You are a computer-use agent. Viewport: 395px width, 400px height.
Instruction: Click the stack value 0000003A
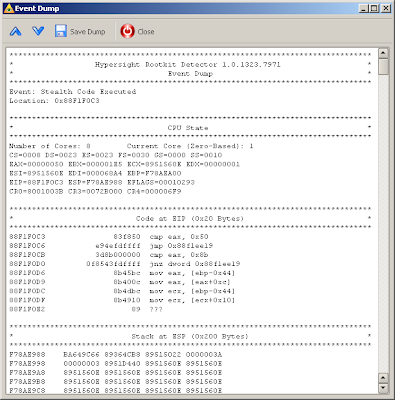(204, 354)
